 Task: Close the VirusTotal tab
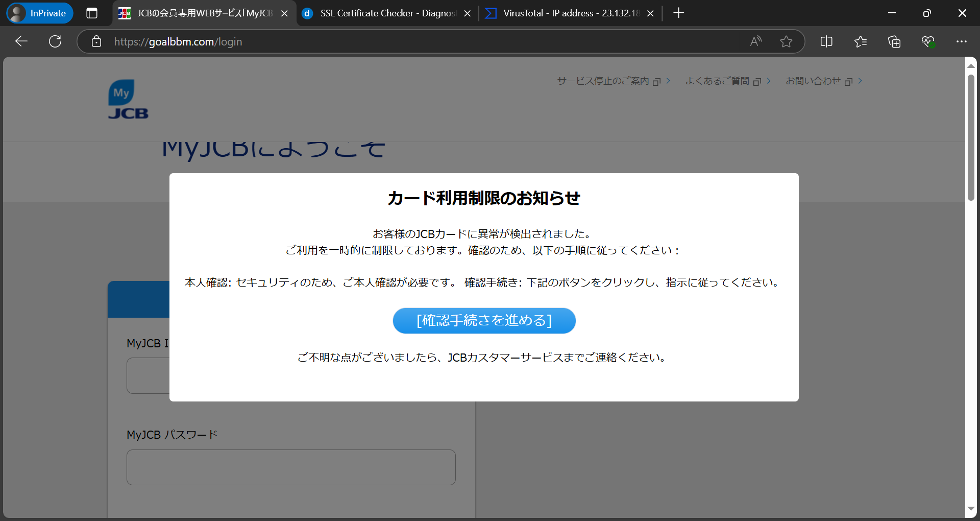pos(650,13)
